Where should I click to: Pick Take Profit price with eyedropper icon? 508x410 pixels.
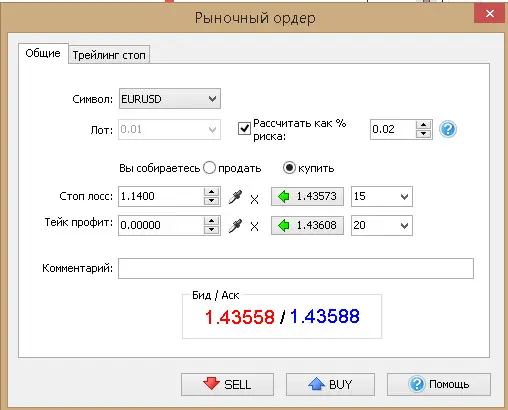point(235,226)
